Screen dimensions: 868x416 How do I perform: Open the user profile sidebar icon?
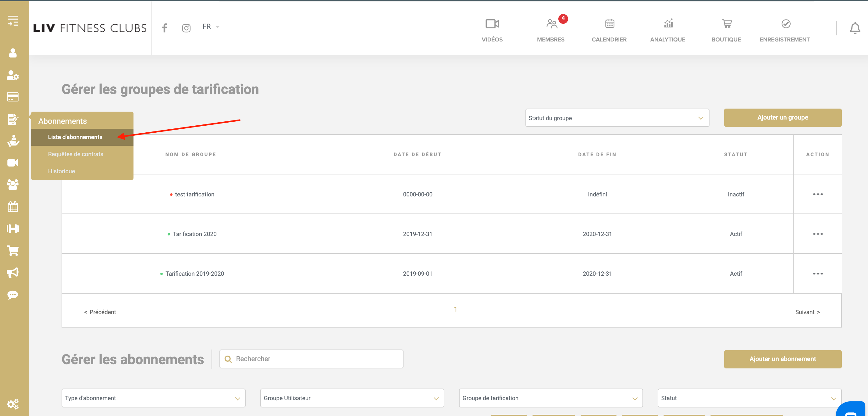[13, 53]
